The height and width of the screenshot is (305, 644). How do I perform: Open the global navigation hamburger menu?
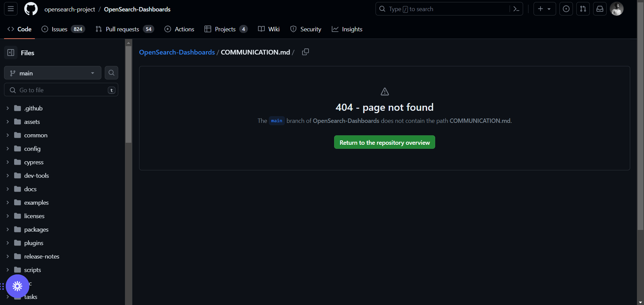click(x=10, y=9)
